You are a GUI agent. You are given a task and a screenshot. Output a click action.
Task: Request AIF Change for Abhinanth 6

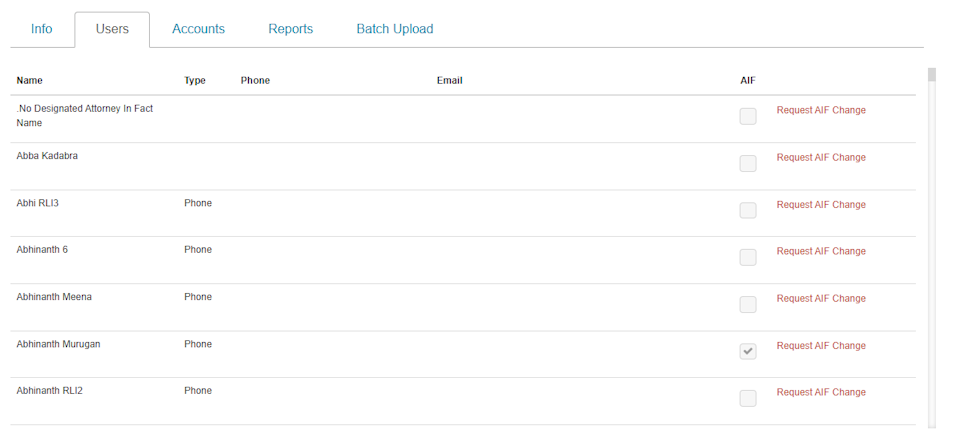point(821,251)
